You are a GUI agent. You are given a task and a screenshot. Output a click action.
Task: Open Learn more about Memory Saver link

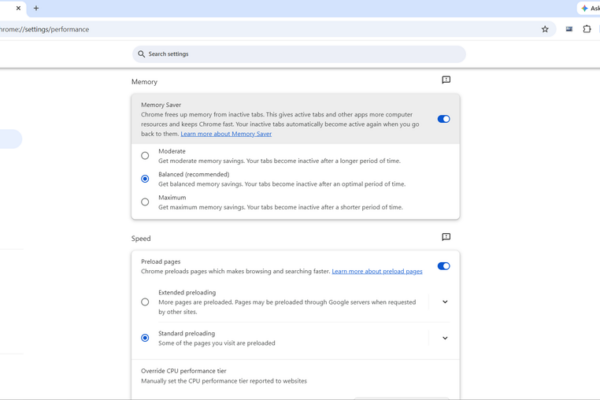(x=226, y=134)
